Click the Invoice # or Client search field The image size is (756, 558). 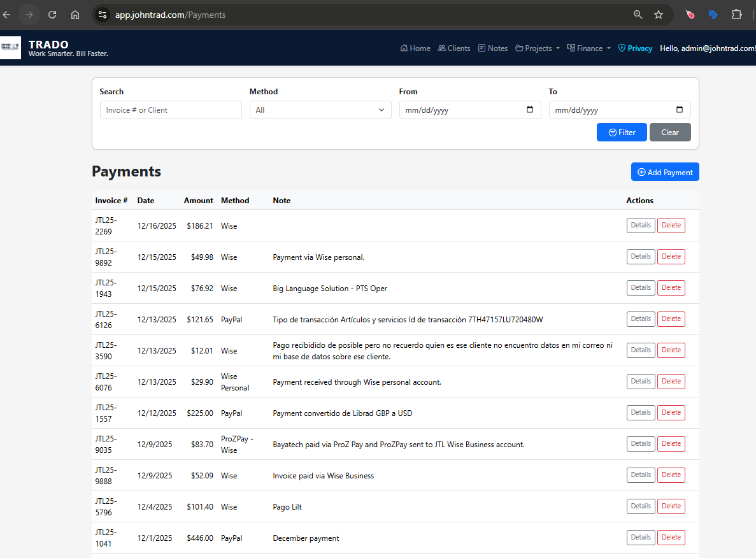click(x=171, y=110)
